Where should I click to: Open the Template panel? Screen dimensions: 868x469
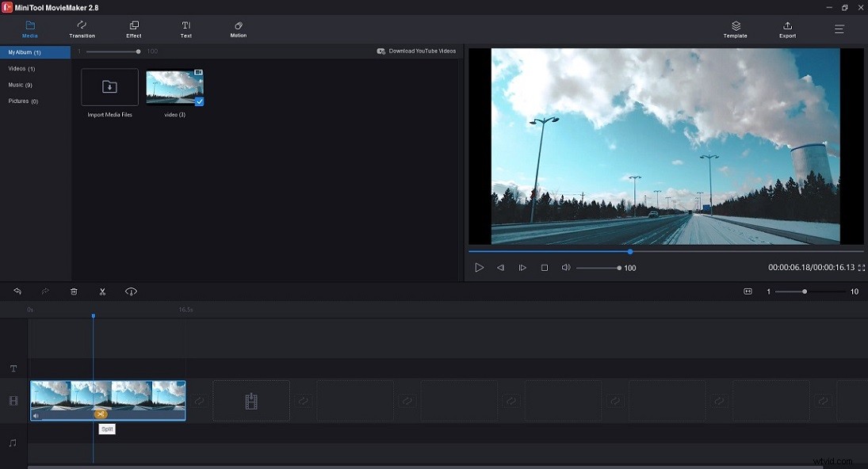tap(735, 29)
